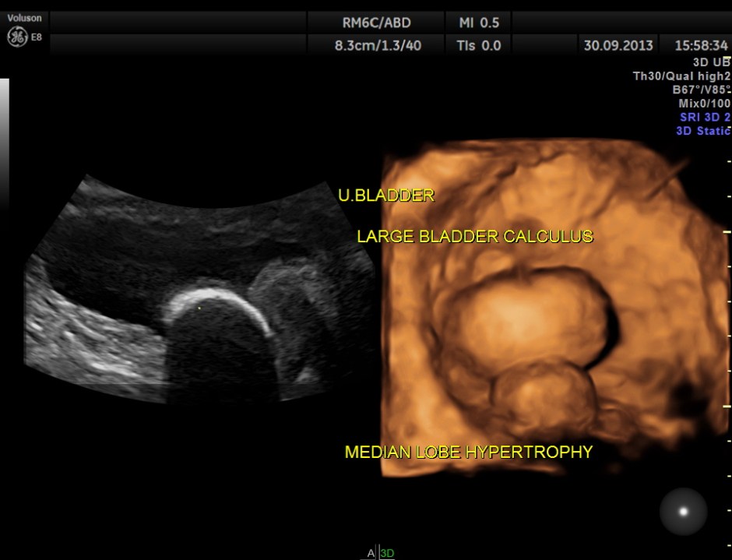The width and height of the screenshot is (732, 560).
Task: Select the 3D view indicator
Action: coord(387,553)
